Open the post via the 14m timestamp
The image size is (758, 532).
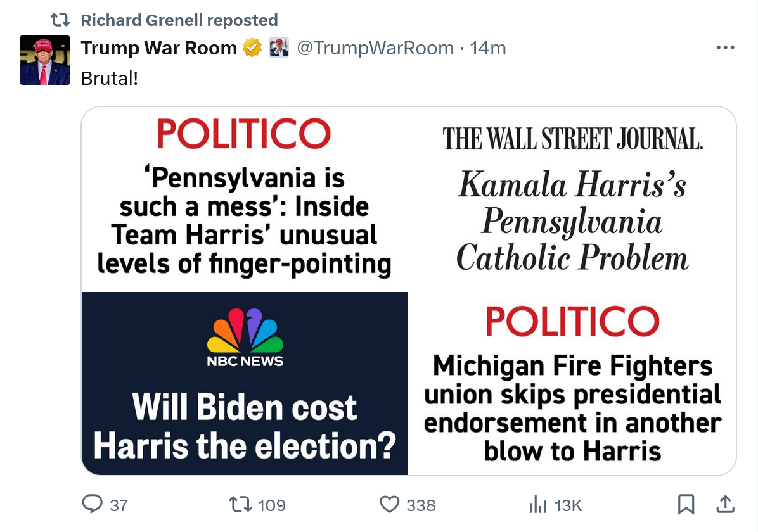488,48
